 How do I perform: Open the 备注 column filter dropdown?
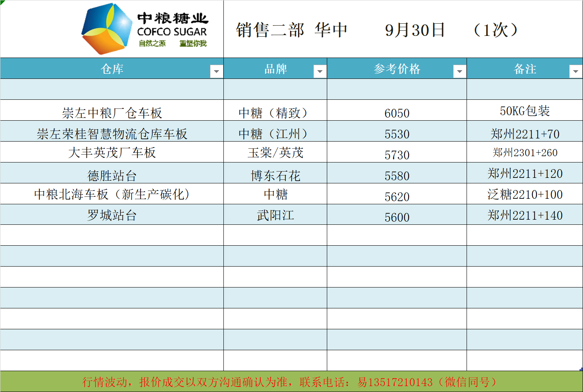point(576,71)
